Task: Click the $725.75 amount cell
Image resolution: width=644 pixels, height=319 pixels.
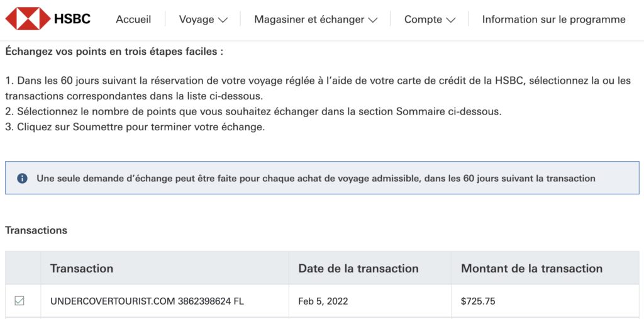Action: click(x=478, y=301)
